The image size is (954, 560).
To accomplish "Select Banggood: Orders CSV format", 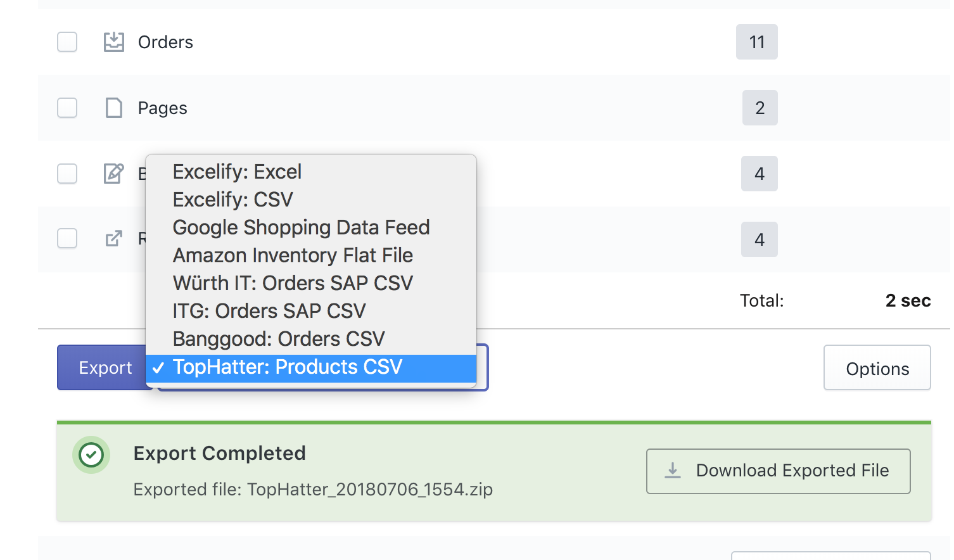I will pyautogui.click(x=279, y=339).
